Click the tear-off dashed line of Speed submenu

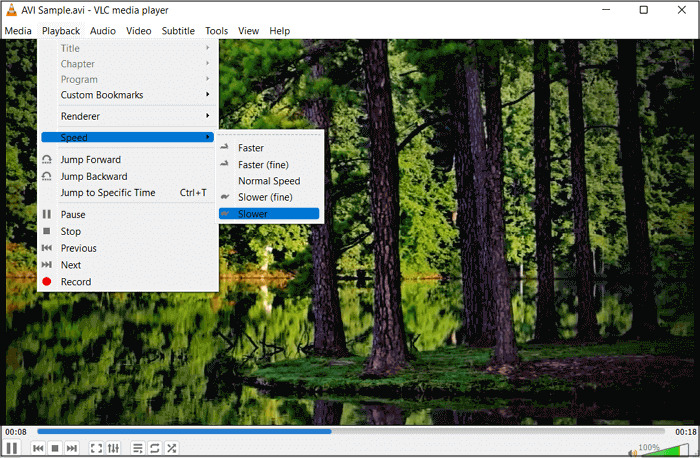coord(269,134)
